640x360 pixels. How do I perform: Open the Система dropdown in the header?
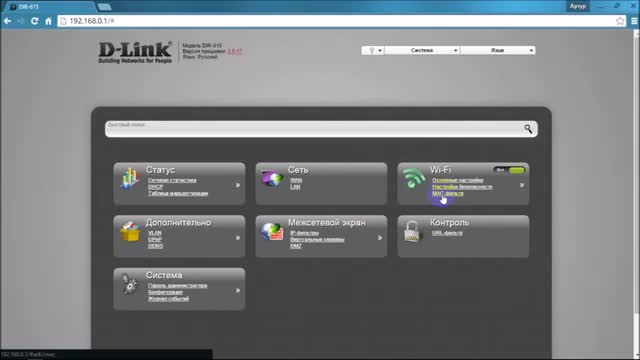coord(422,50)
